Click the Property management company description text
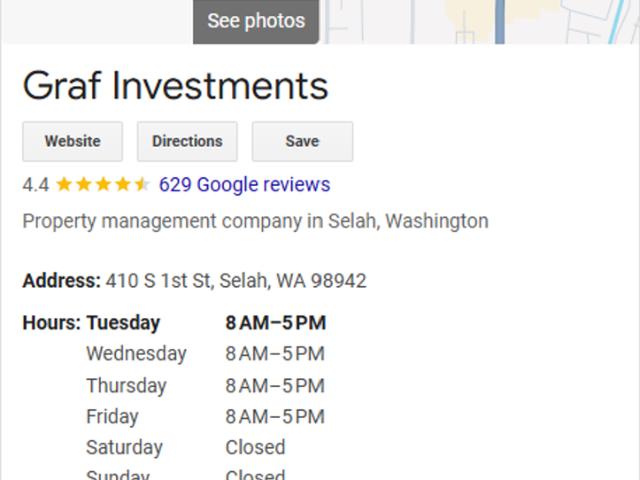Viewport: 640px width, 480px height. (256, 222)
